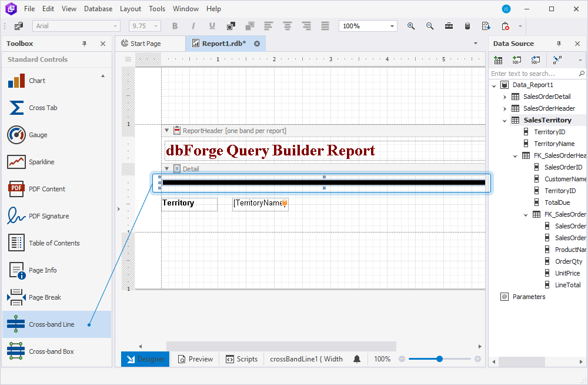
Task: Click the zoom plus button in status bar
Action: pyautogui.click(x=477, y=359)
